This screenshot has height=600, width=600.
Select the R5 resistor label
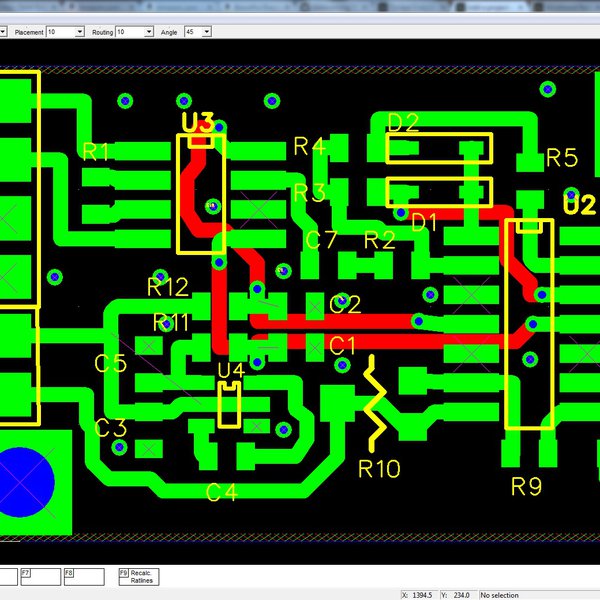(x=561, y=157)
